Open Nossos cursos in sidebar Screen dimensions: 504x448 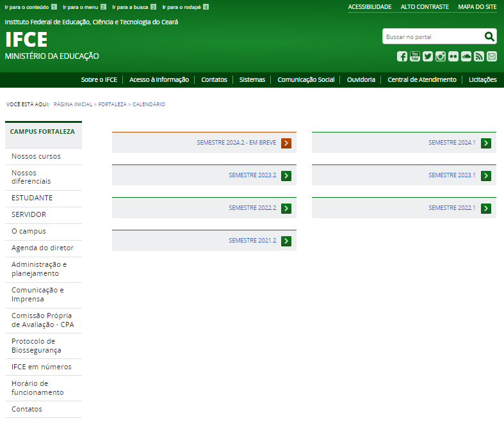[36, 156]
